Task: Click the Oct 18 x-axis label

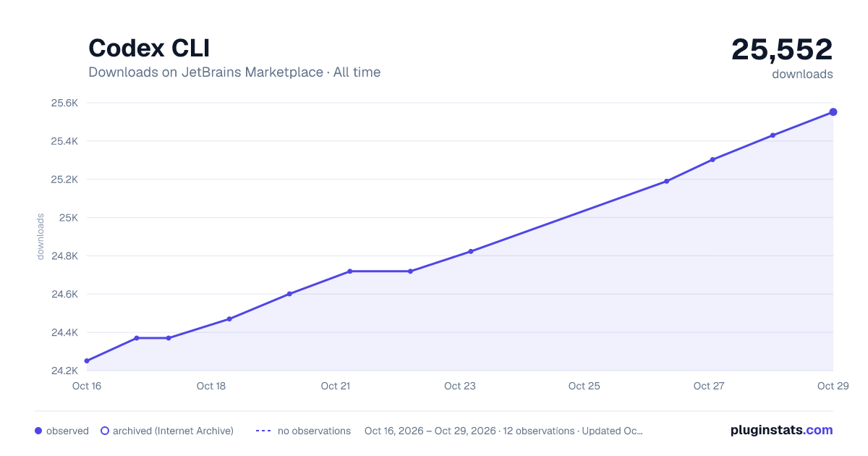Action: 211,386
